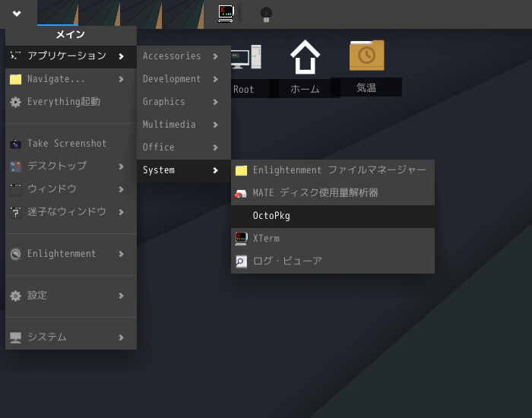This screenshot has width=532, height=418.
Task: Expand the Navigate... submenu arrow
Action: point(121,79)
